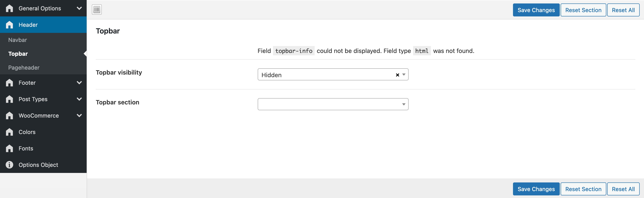Select the Header menu item
Viewport: 644px width, 198px height.
click(43, 25)
